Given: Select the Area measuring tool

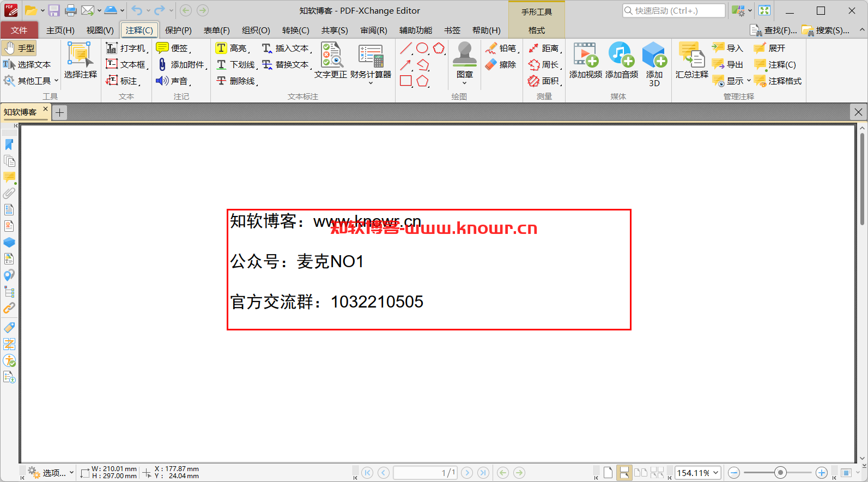Looking at the screenshot, I should coord(544,81).
